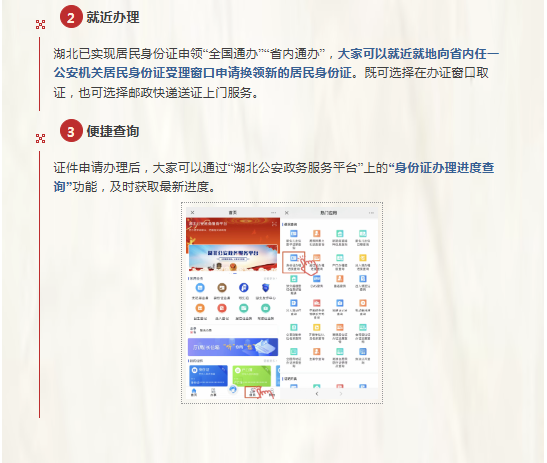Tap the dark blue shield icon in services row
Screen dimensions: 547x463
[265, 288]
